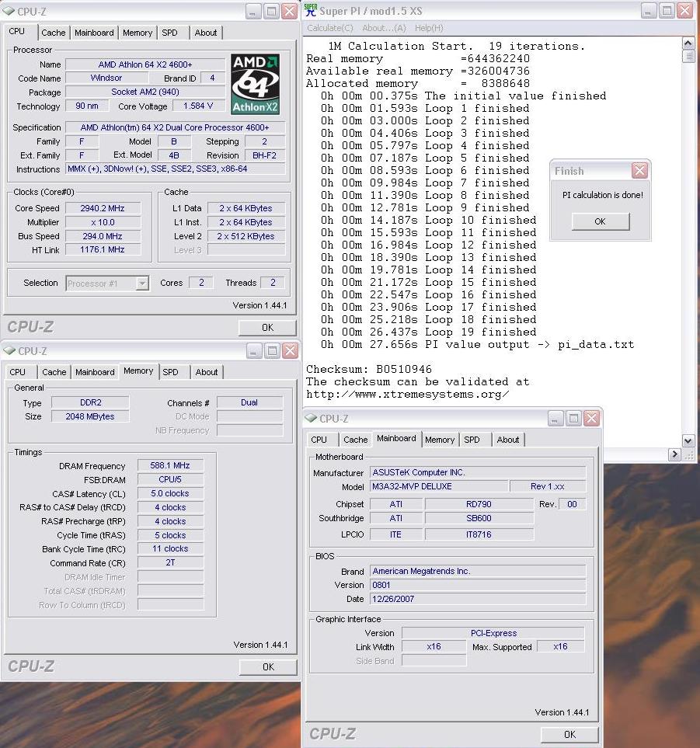
Task: Click the Level 2 cache 2 x 512 KBytes value
Action: point(246,236)
